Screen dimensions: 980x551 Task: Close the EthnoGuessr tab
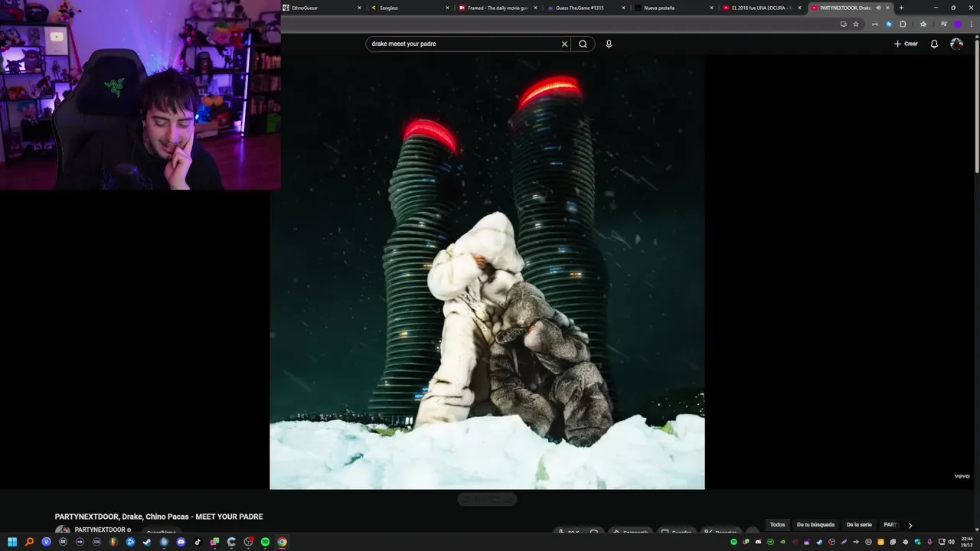pyautogui.click(x=359, y=8)
